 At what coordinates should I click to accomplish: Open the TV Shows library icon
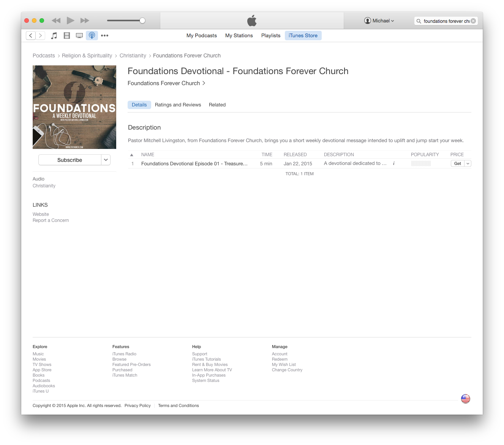(79, 35)
